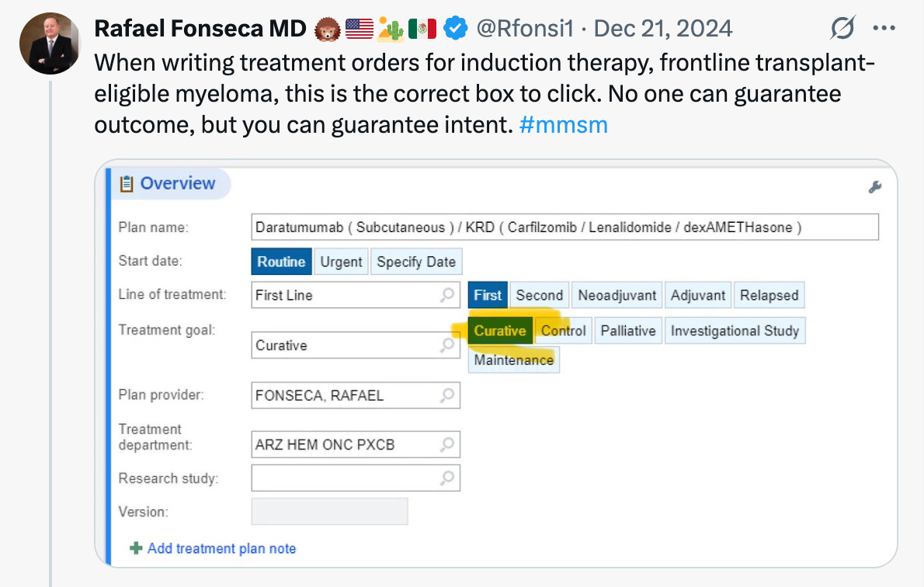
Task: Open the wrench settings icon on Overview panel
Action: pyautogui.click(x=875, y=186)
